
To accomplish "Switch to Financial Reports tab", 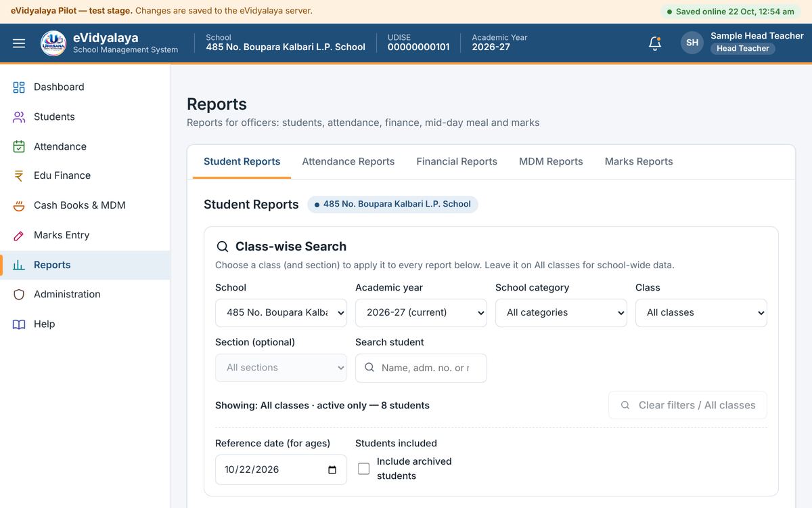I will 457,162.
